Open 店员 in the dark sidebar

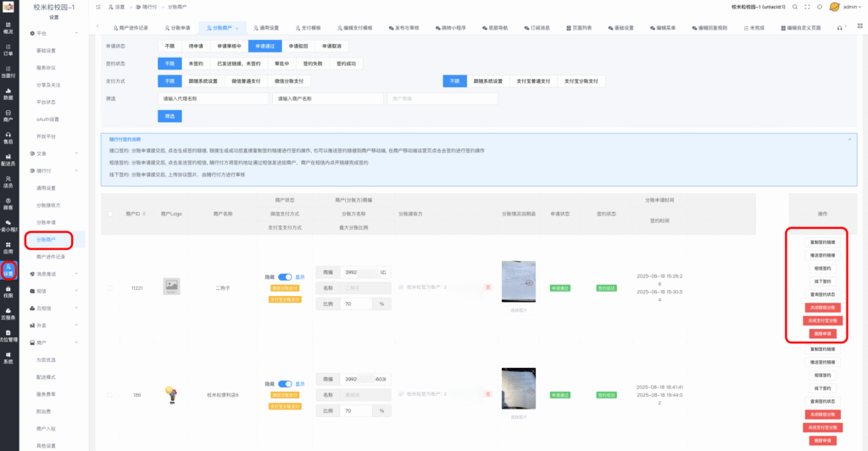tap(8, 181)
